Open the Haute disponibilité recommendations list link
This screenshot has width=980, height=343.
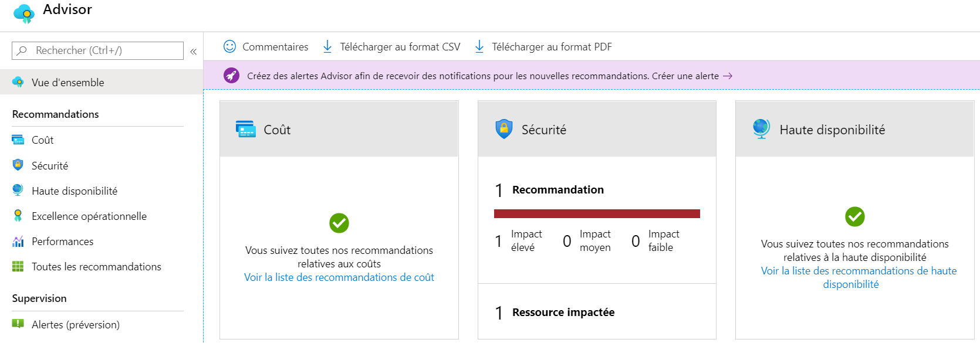pos(859,277)
